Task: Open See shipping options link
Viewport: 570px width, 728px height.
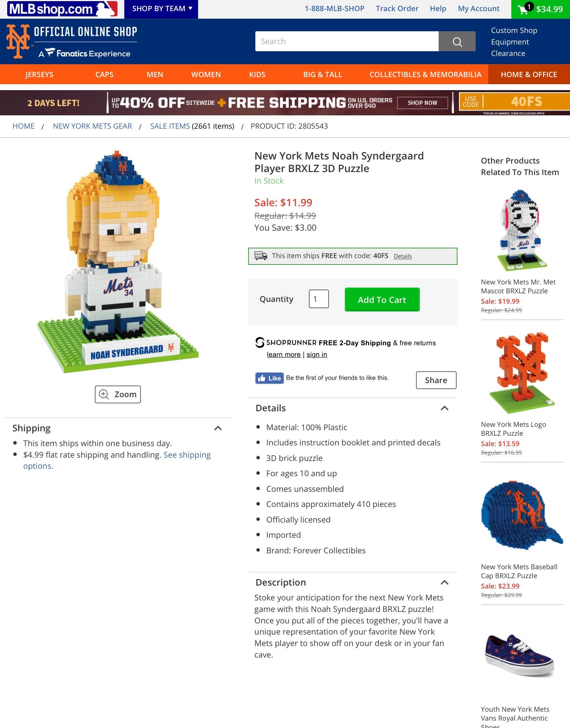Action: (x=117, y=460)
